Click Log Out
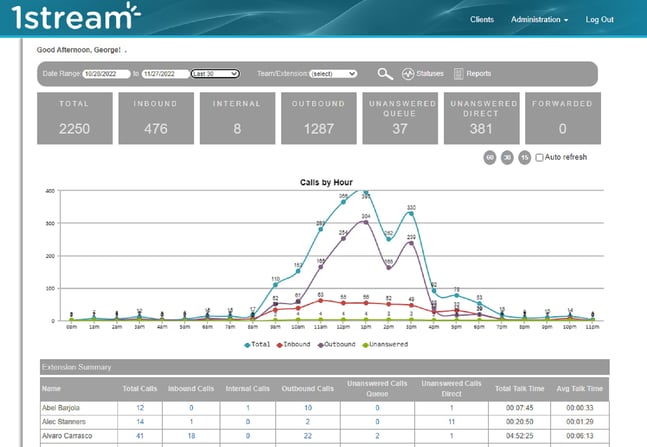 [x=600, y=19]
